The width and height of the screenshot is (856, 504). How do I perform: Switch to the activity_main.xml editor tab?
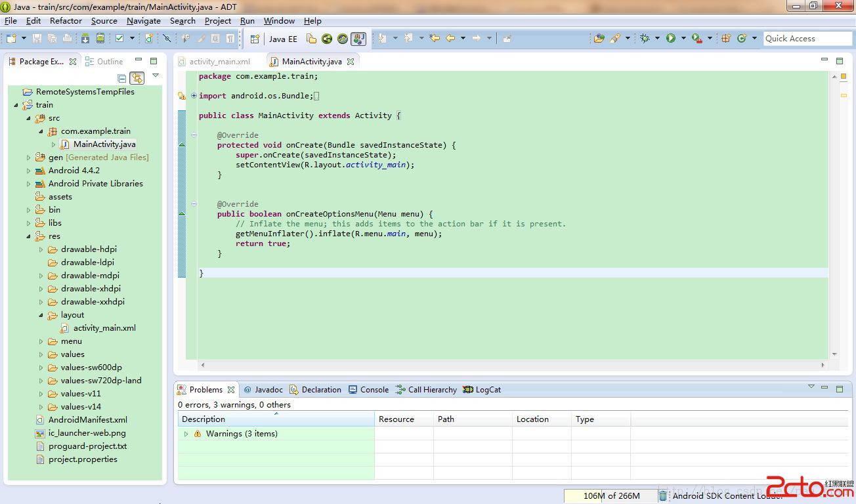pos(219,62)
